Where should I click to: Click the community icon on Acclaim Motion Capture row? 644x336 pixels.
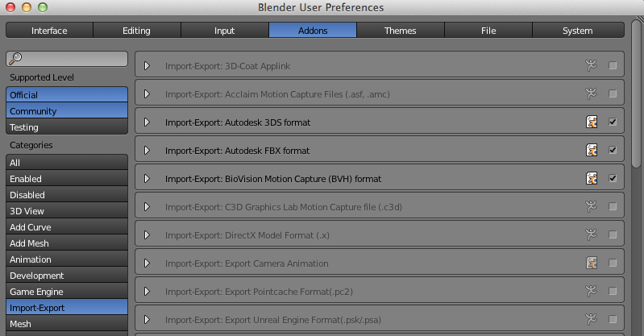(591, 93)
